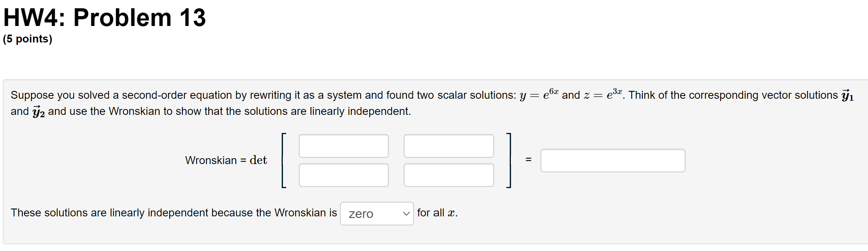The image size is (868, 251).
Task: Select the Wronskian result answer field
Action: pos(613,161)
